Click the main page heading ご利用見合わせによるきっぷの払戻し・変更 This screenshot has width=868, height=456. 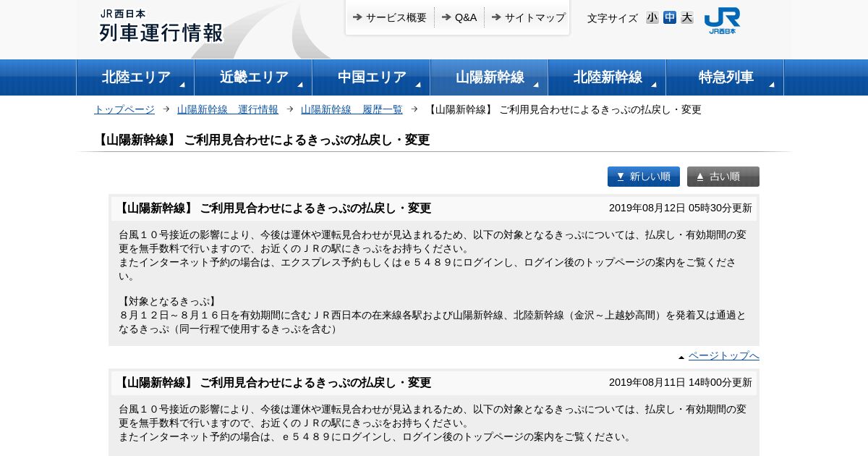[x=263, y=140]
